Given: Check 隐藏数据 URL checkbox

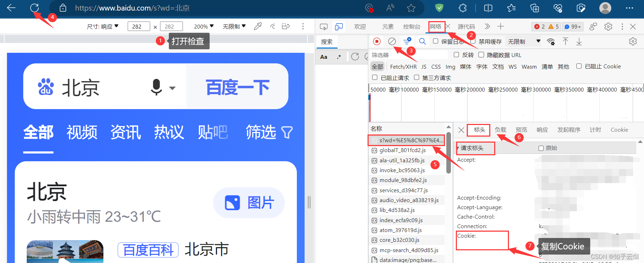Looking at the screenshot, I should (481, 55).
